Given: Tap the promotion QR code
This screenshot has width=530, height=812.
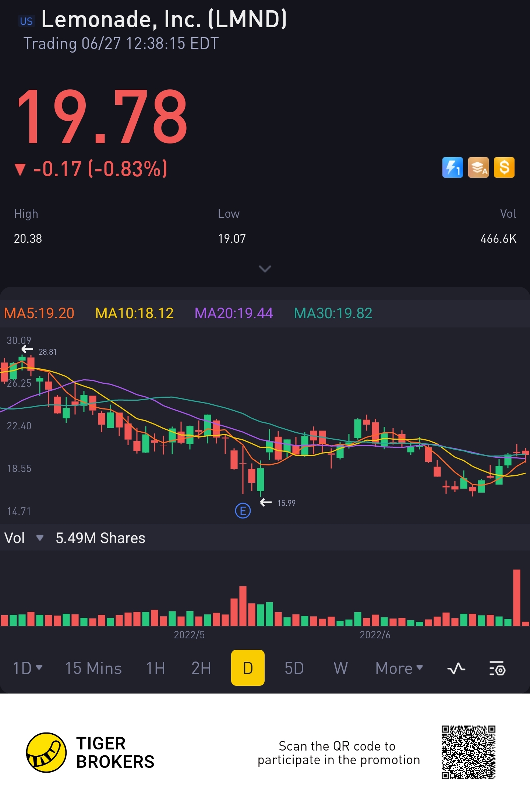Looking at the screenshot, I should (x=469, y=752).
